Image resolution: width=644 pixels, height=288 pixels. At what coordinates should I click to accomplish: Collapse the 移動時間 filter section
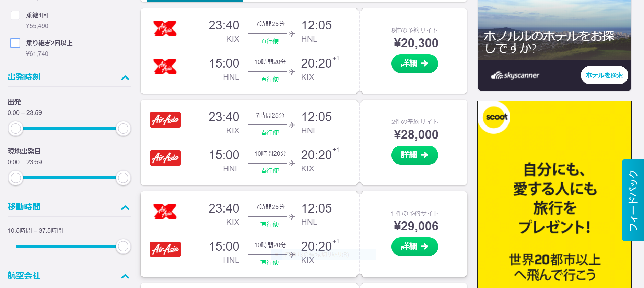tap(125, 208)
